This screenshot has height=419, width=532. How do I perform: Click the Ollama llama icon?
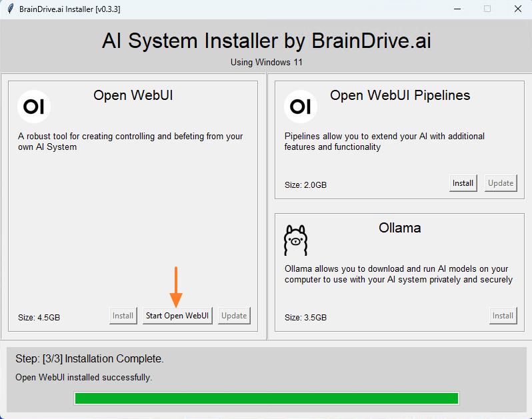295,240
